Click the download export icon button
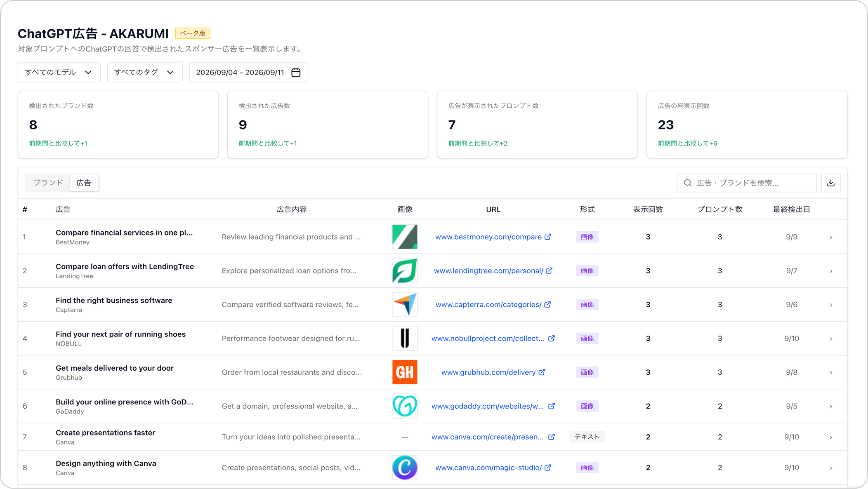The image size is (868, 489). 831,183
